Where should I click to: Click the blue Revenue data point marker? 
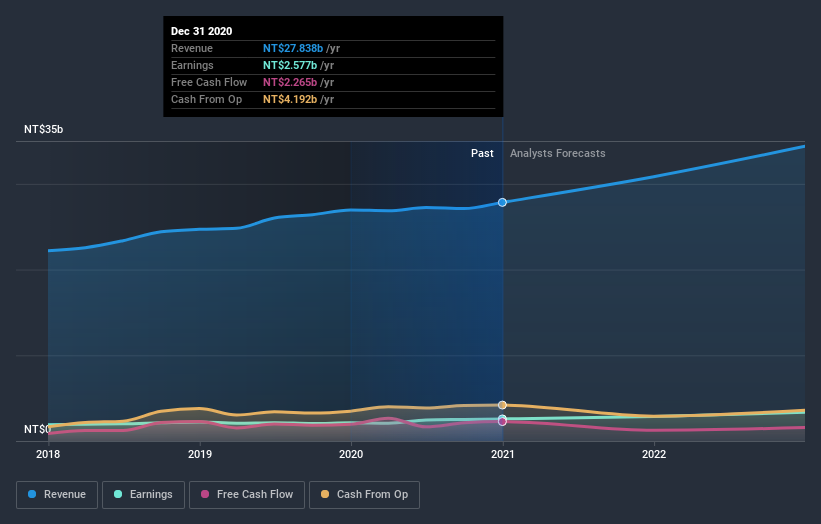[502, 203]
